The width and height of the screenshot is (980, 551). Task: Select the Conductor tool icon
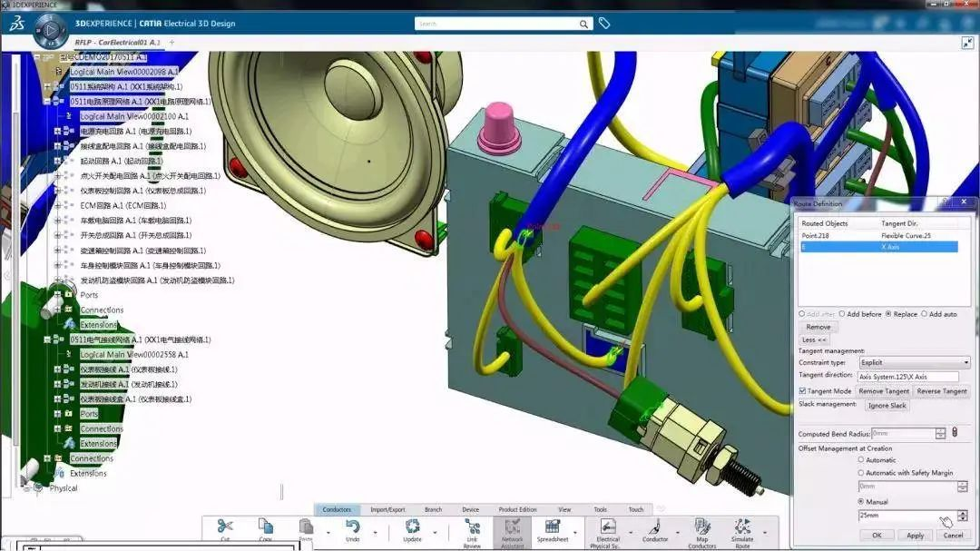(x=655, y=526)
